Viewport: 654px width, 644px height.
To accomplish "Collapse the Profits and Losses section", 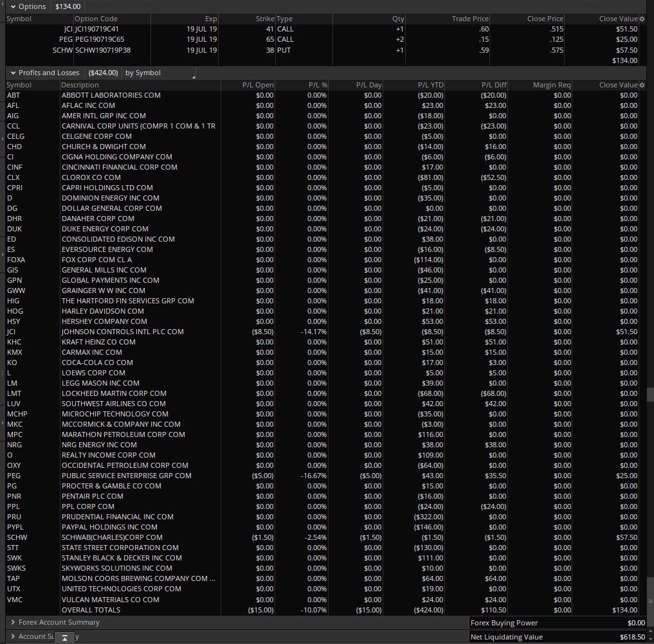I will pos(14,73).
